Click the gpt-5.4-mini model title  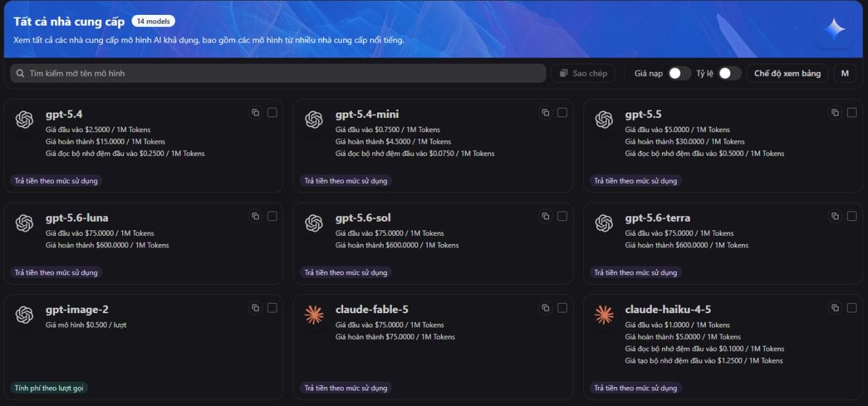click(367, 114)
